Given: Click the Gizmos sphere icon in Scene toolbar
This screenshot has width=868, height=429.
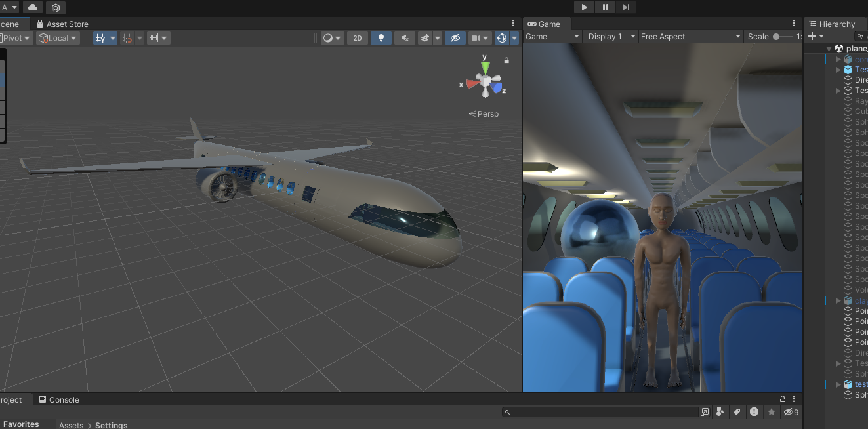Looking at the screenshot, I should click(x=502, y=38).
